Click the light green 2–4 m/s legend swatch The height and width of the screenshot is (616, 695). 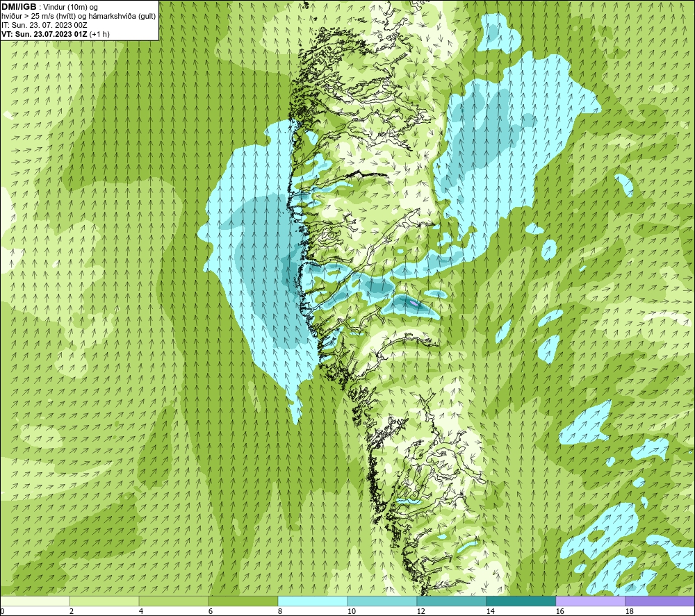pos(104,601)
